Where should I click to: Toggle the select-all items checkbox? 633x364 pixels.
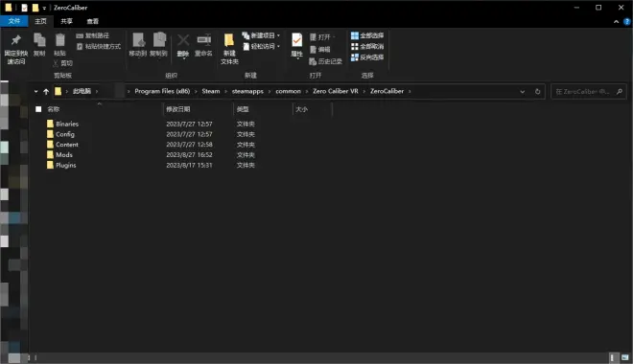coord(38,109)
